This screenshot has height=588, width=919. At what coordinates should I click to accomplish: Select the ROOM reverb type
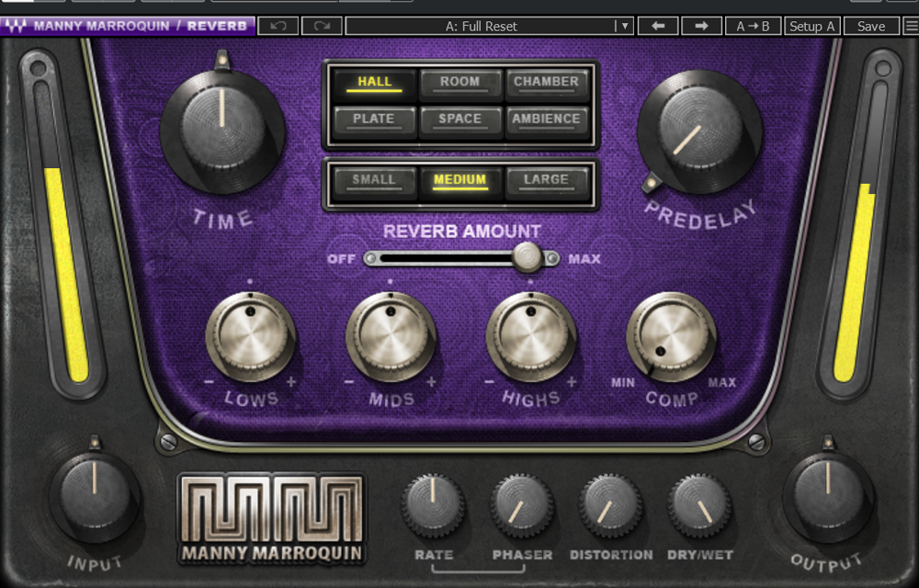click(x=460, y=84)
